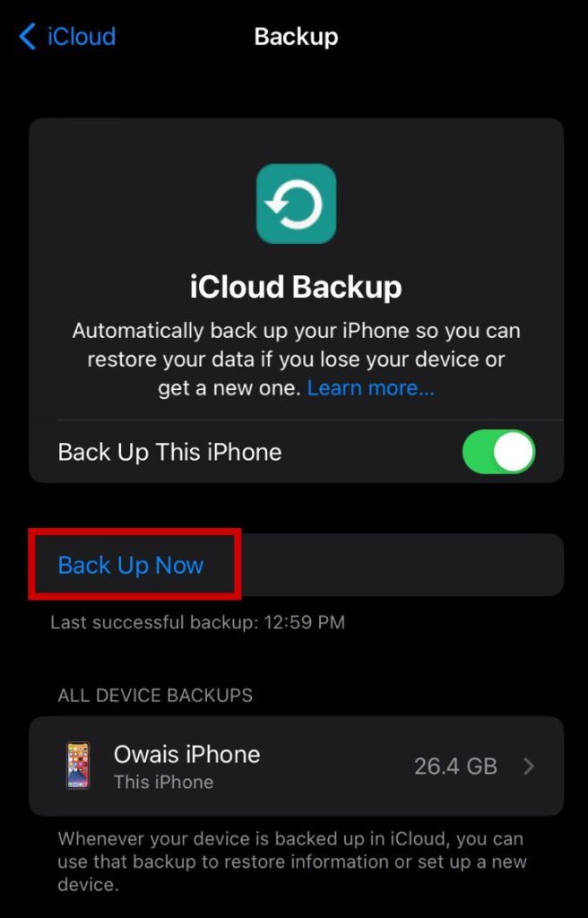Viewport: 588px width, 918px height.
Task: Tap the This iPhone subtitle
Action: click(163, 782)
